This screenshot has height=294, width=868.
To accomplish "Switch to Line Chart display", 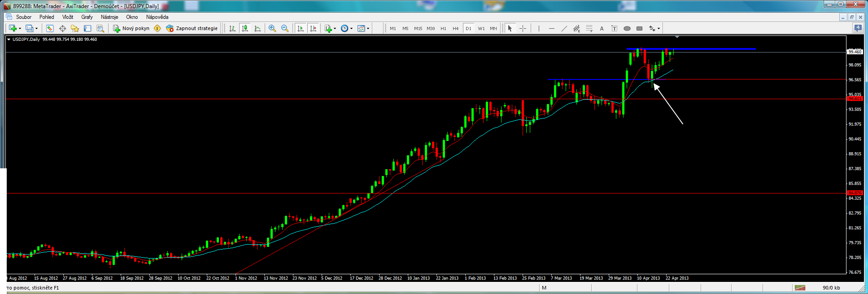I will tap(257, 28).
